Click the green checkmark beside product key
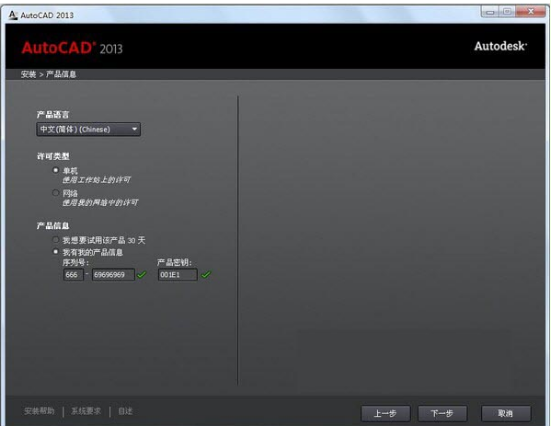551x426 pixels. (206, 275)
